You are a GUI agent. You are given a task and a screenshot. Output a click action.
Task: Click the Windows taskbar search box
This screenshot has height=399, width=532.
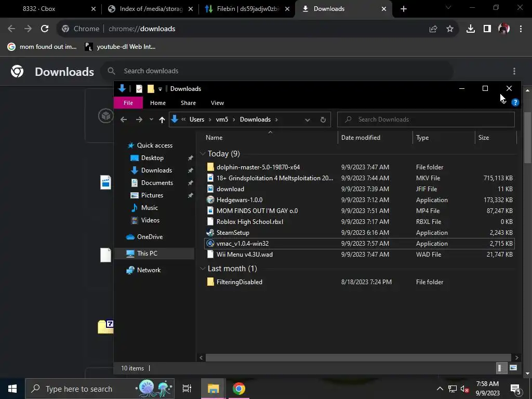(x=100, y=389)
